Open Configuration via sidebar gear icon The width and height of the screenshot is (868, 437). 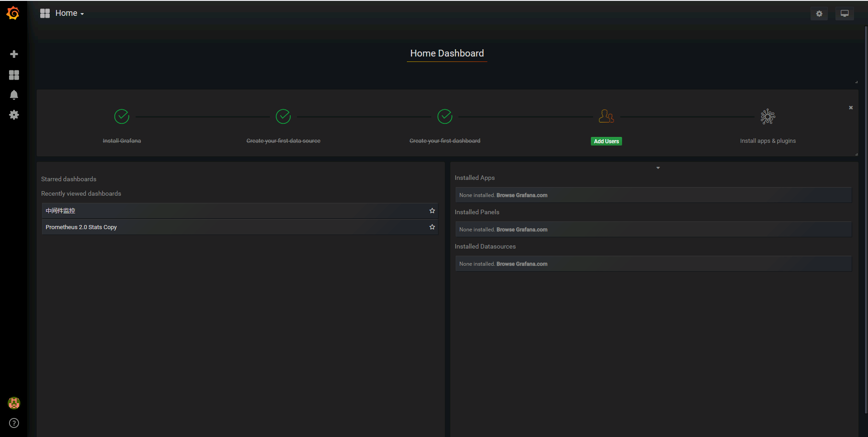pos(14,115)
